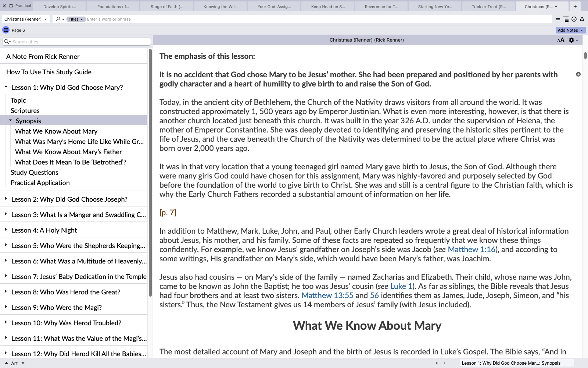Add a new tab with plus button
This screenshot has width=588, height=368.
point(575,7)
